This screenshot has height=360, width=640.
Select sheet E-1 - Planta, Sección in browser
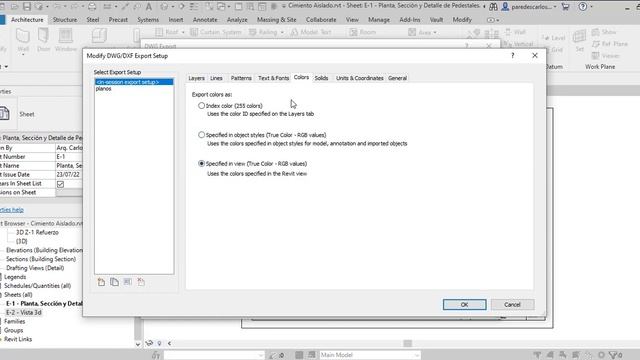pos(44,304)
